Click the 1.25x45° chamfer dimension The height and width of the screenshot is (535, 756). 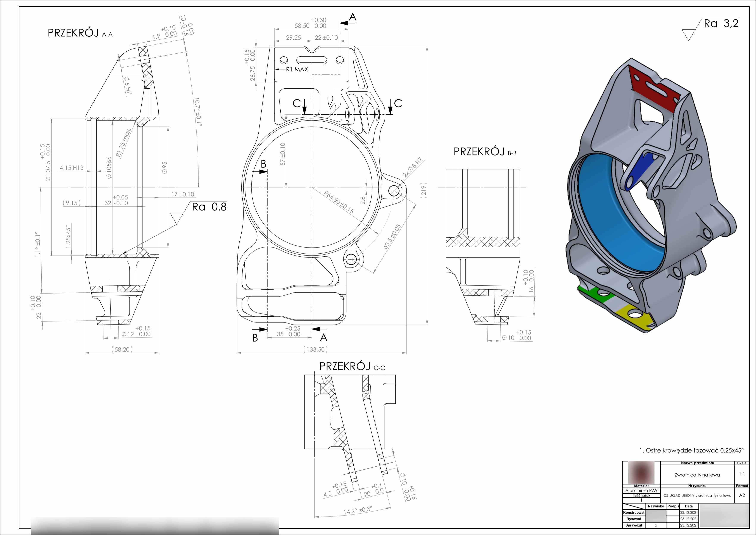(x=68, y=237)
